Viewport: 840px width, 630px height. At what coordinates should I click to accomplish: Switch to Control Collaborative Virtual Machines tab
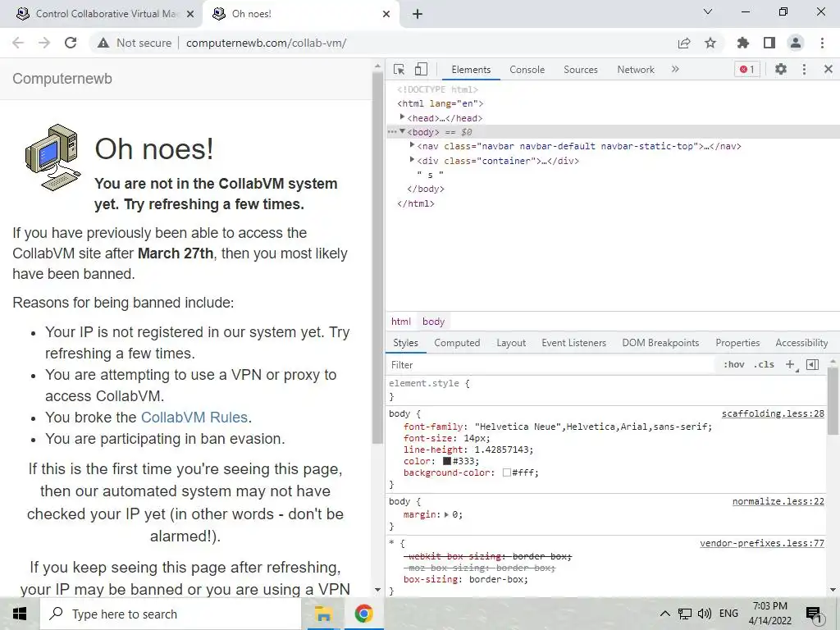(101, 14)
